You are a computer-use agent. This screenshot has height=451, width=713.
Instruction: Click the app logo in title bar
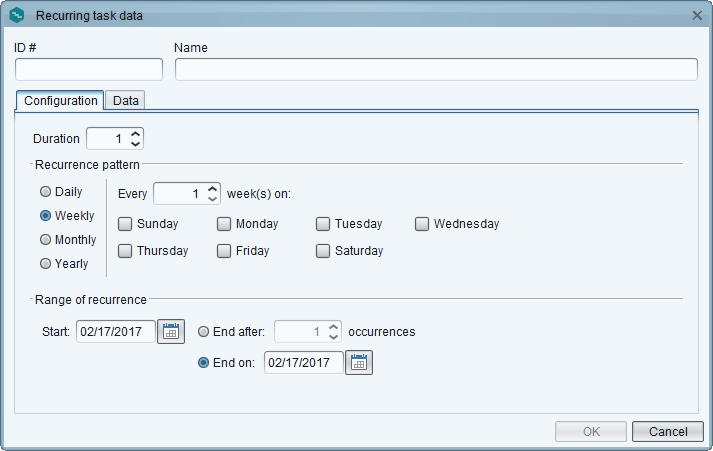pos(17,15)
